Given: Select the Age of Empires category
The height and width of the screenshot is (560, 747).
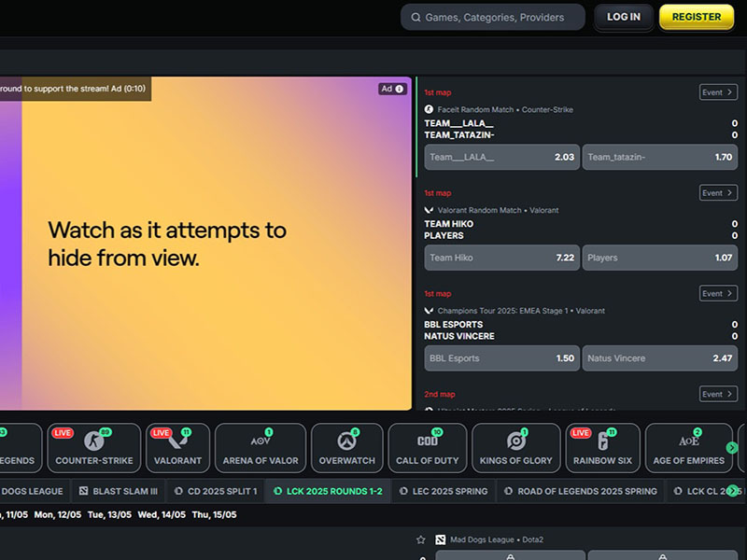Looking at the screenshot, I should pos(689,448).
